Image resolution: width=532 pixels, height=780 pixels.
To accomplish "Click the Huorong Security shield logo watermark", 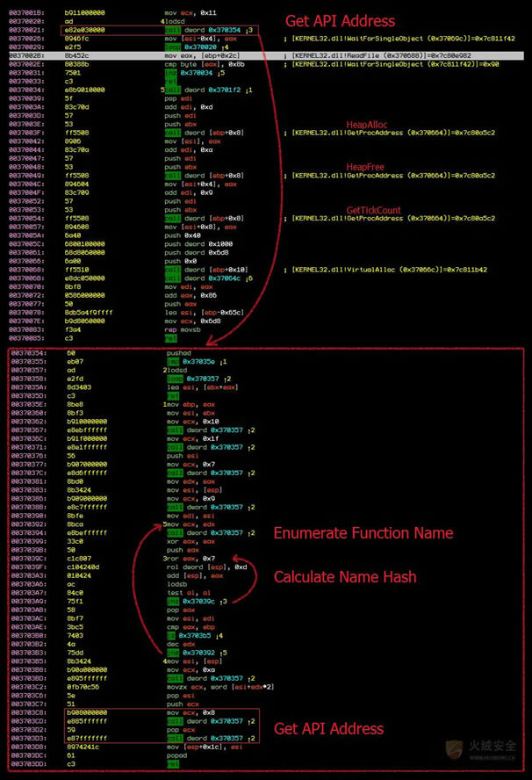I will [454, 749].
